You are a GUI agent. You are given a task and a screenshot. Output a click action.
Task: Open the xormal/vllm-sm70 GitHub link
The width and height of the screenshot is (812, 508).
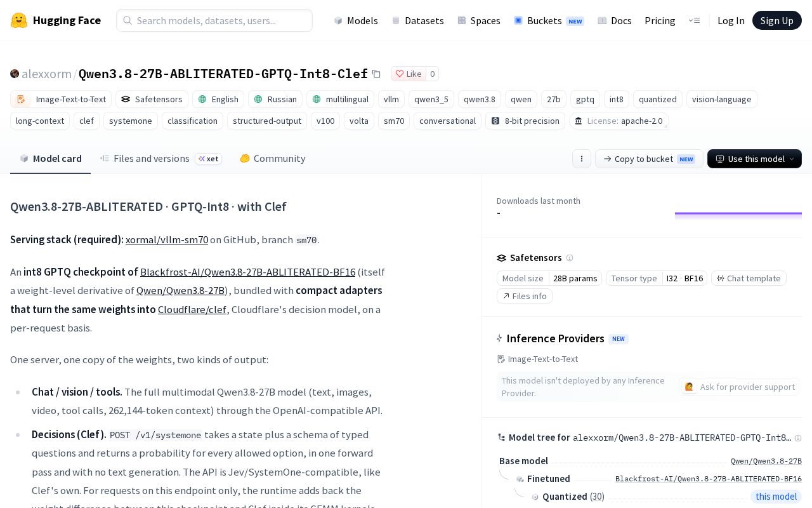(167, 239)
